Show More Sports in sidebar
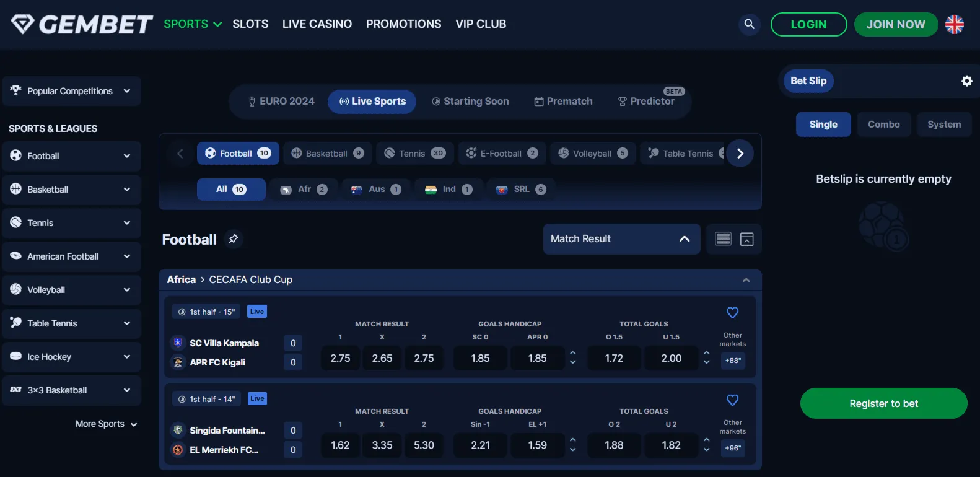Screen dimensions: 980x477 click(106, 424)
